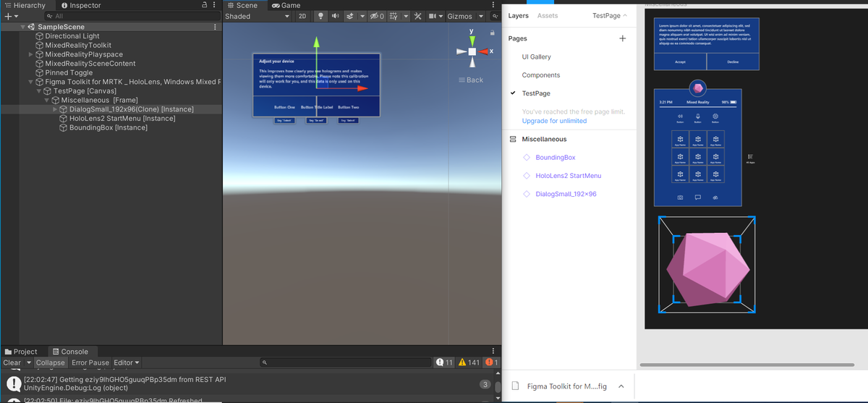Toggle Error Pause in Console
The width and height of the screenshot is (868, 403).
coord(90,362)
